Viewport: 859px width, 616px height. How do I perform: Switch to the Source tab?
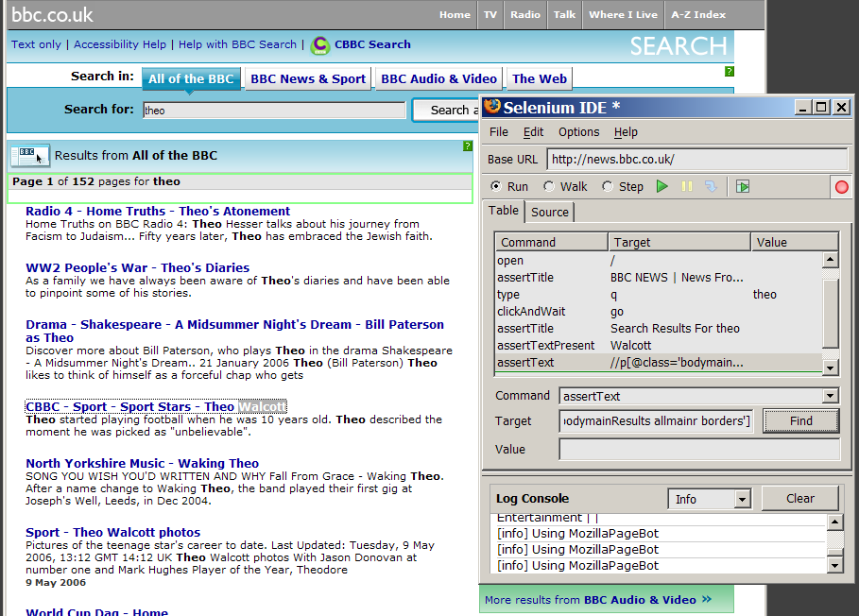pos(549,212)
